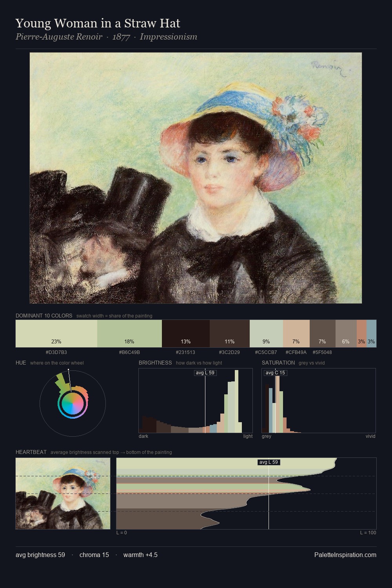Click the hue color wheel

coord(73,403)
